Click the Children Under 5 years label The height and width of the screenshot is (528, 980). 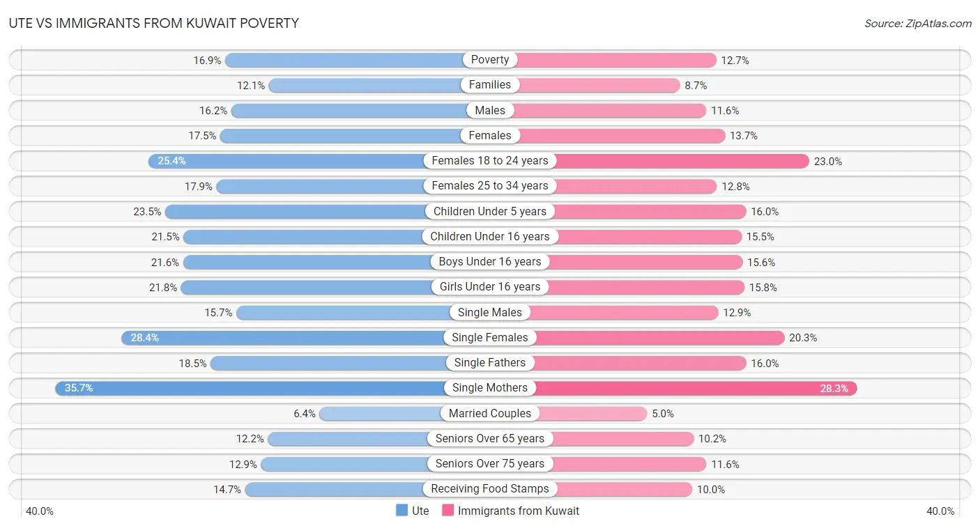click(x=490, y=211)
